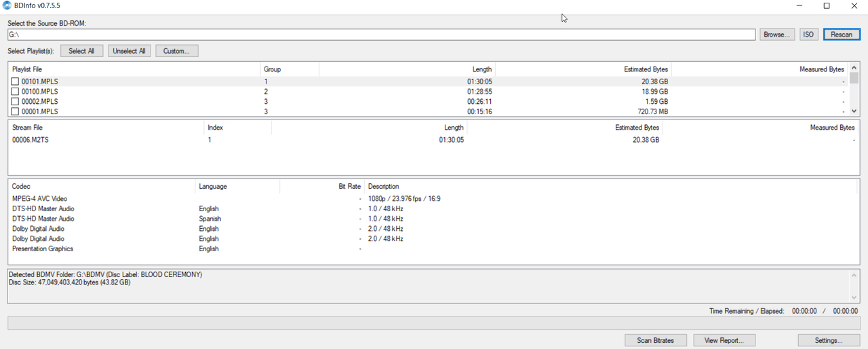Click the Bit Rate column header
Image resolution: width=868 pixels, height=349 pixels.
pos(322,186)
